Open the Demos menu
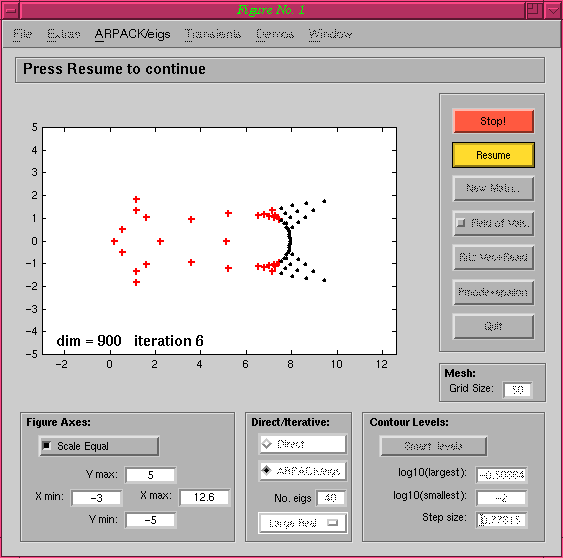563x558 pixels. tap(275, 34)
